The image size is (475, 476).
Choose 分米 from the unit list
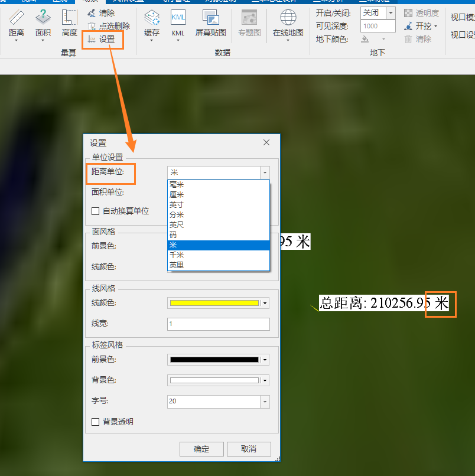pos(219,215)
